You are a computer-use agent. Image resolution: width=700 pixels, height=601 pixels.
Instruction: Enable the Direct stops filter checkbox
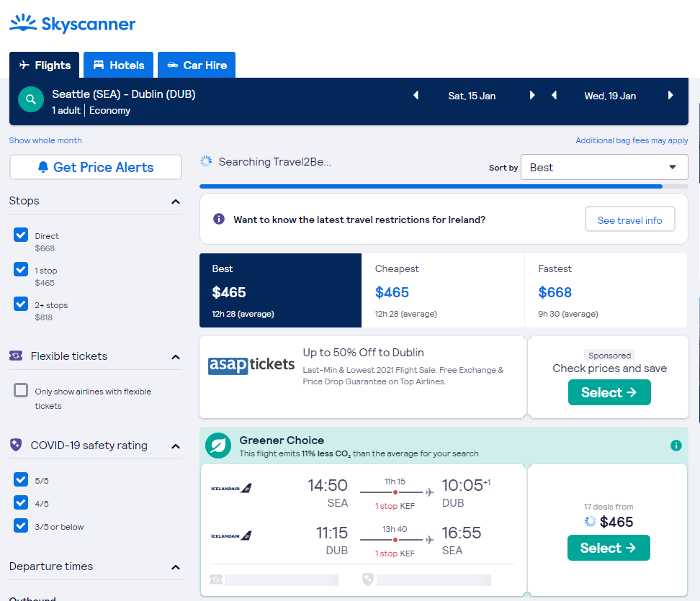(x=20, y=235)
